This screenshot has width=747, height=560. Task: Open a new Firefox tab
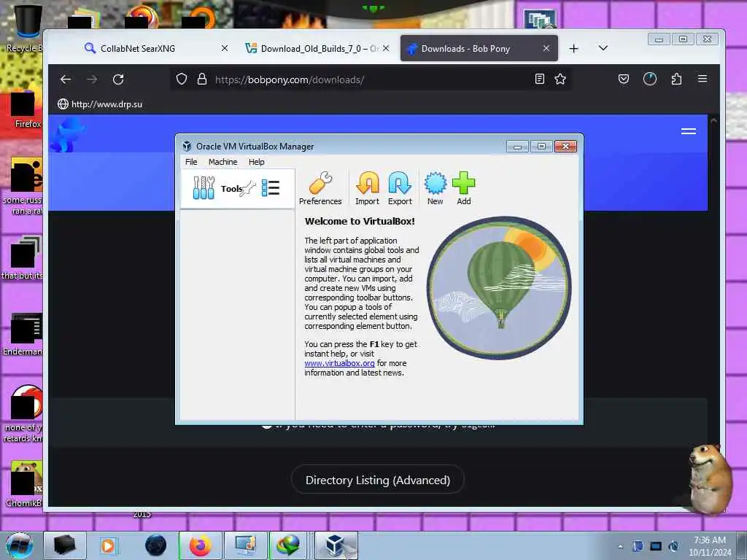pos(573,49)
